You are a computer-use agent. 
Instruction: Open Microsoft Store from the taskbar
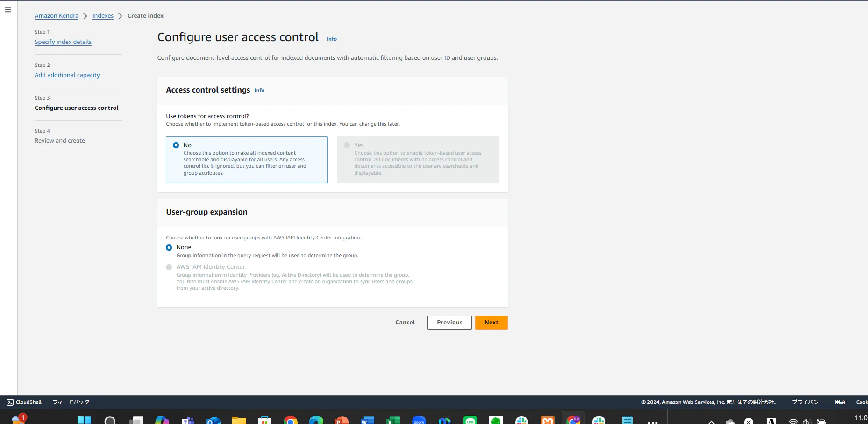[265, 420]
